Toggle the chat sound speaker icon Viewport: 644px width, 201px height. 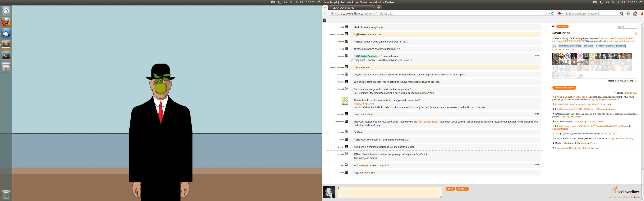[x=554, y=26]
